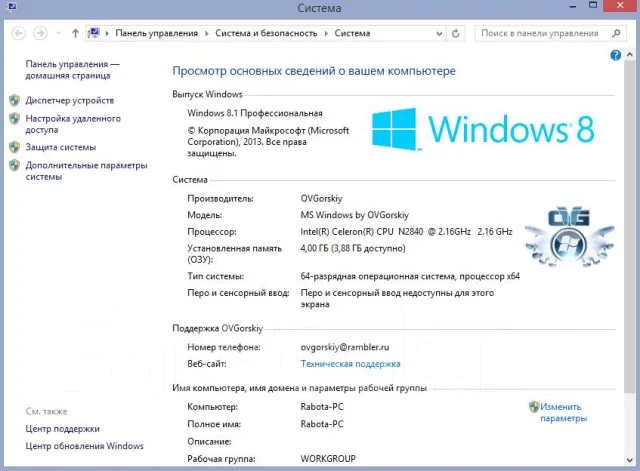Minimize the 'Система' window
Image resolution: width=640 pixels, height=471 pixels.
click(573, 7)
